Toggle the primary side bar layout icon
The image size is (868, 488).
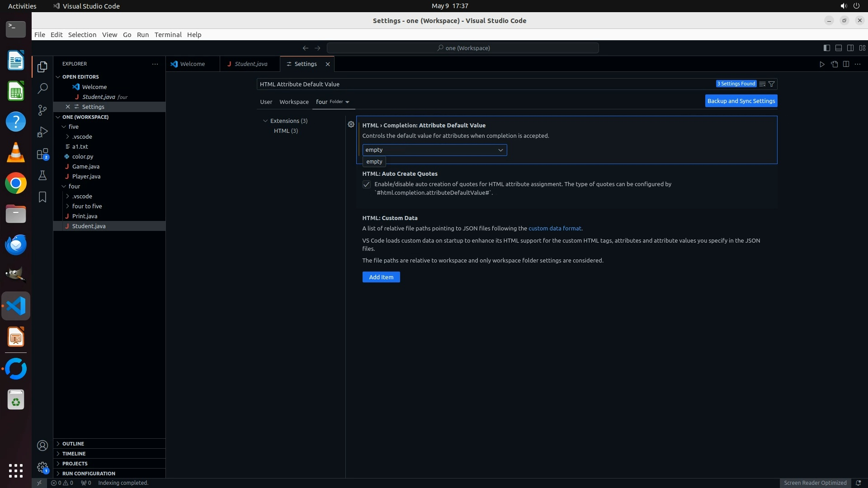[826, 48]
